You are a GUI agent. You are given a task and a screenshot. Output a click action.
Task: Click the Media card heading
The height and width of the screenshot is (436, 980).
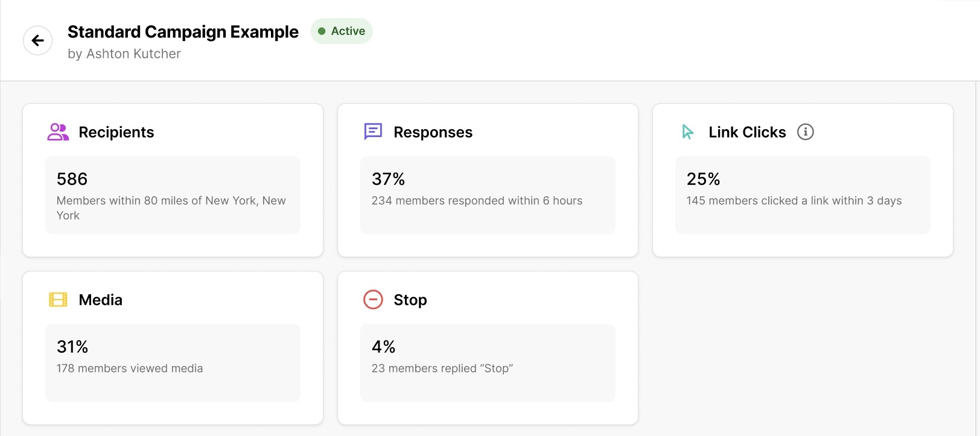(101, 300)
